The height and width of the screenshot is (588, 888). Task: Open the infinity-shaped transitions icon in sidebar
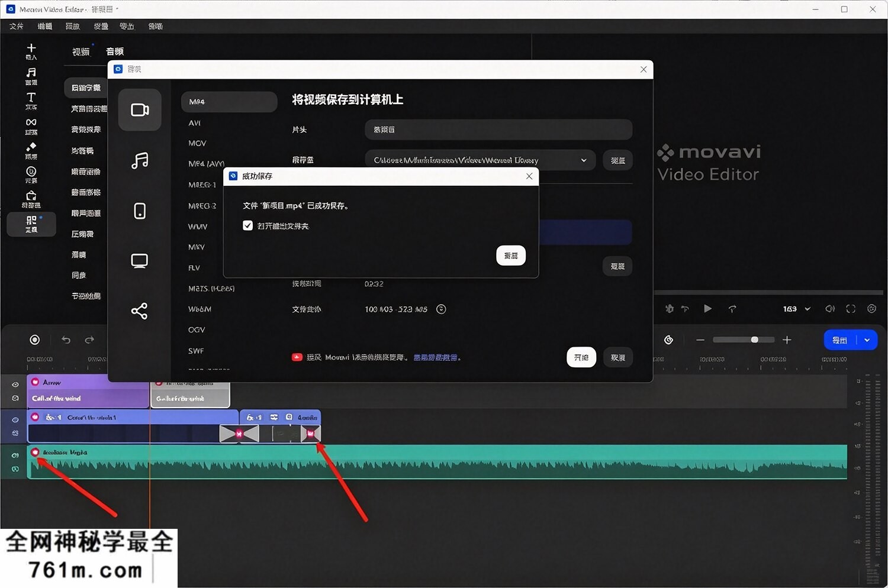click(31, 122)
